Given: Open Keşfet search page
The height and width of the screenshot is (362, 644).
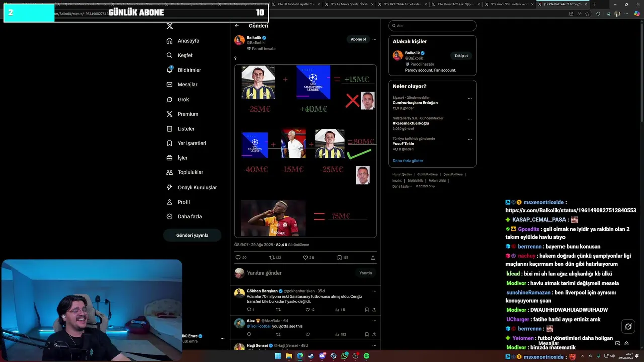Looking at the screenshot, I should [x=180, y=55].
